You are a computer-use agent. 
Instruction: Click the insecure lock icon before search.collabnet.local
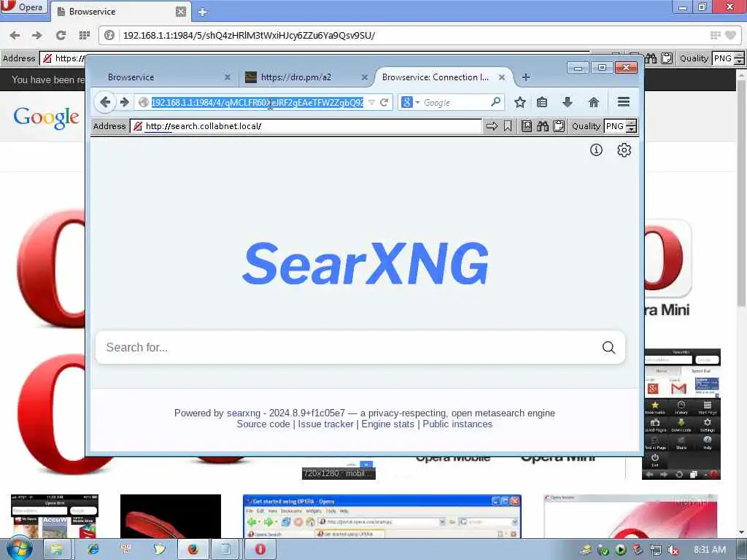pyautogui.click(x=138, y=126)
